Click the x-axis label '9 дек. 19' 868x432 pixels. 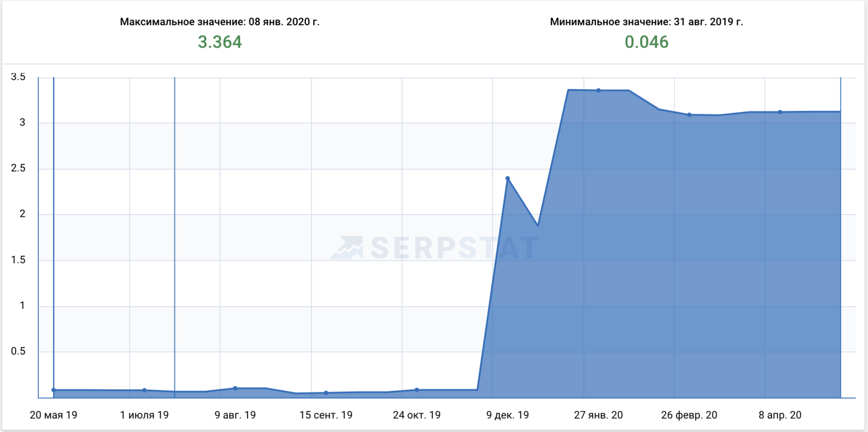507,415
